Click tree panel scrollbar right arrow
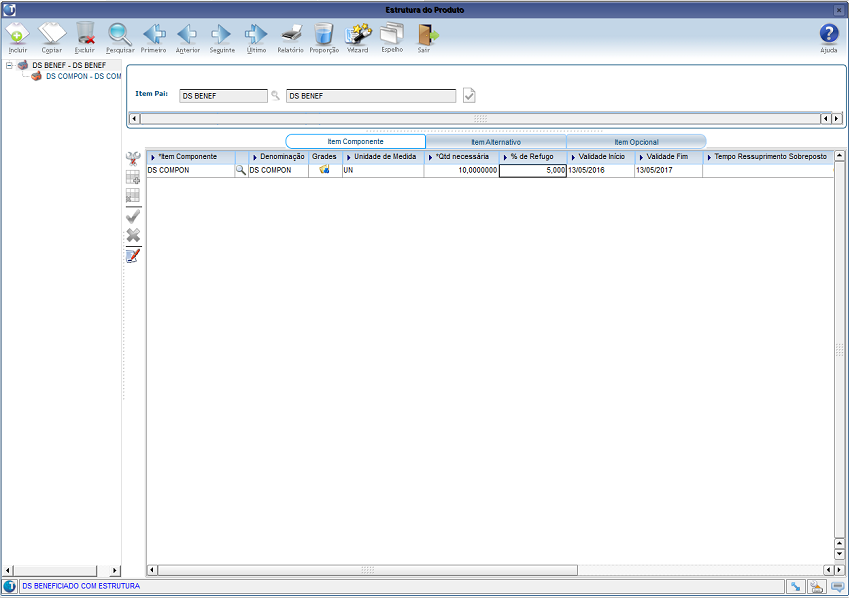850x598 pixels. pyautogui.click(x=114, y=570)
